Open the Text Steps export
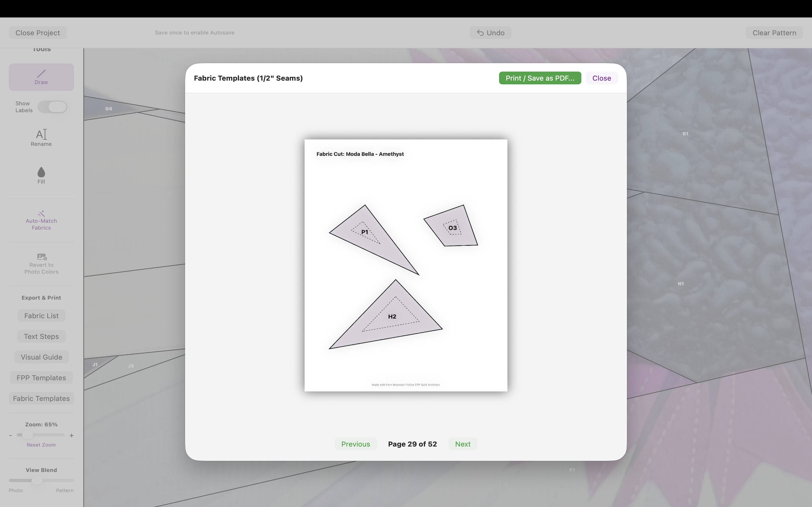 click(41, 336)
